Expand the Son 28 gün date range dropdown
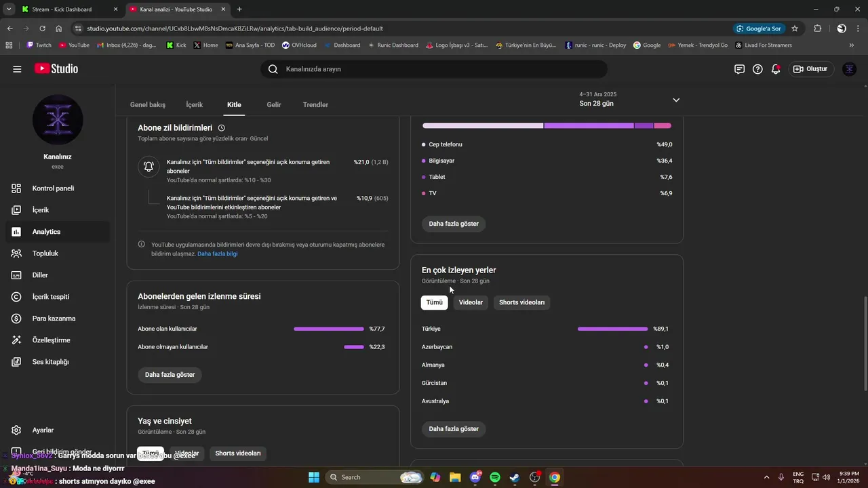This screenshot has width=868, height=488. (x=629, y=100)
